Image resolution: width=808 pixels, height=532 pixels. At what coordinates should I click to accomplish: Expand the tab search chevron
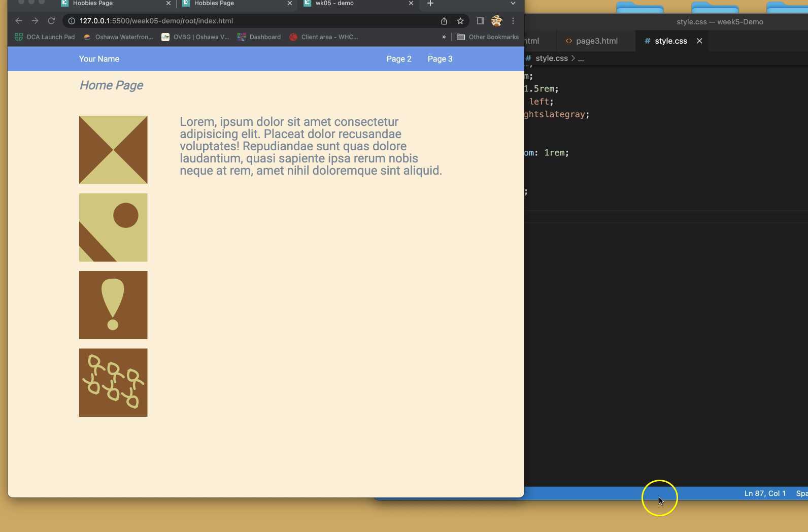coord(513,4)
